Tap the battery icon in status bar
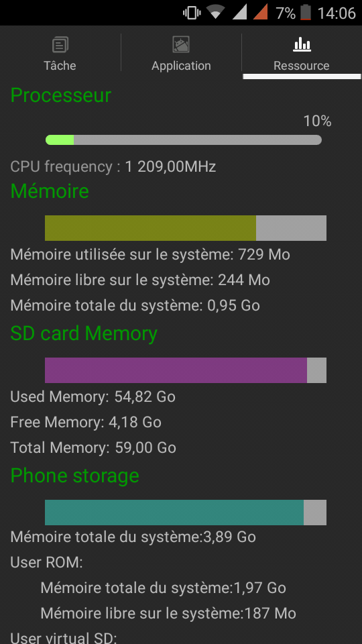 pyautogui.click(x=306, y=12)
